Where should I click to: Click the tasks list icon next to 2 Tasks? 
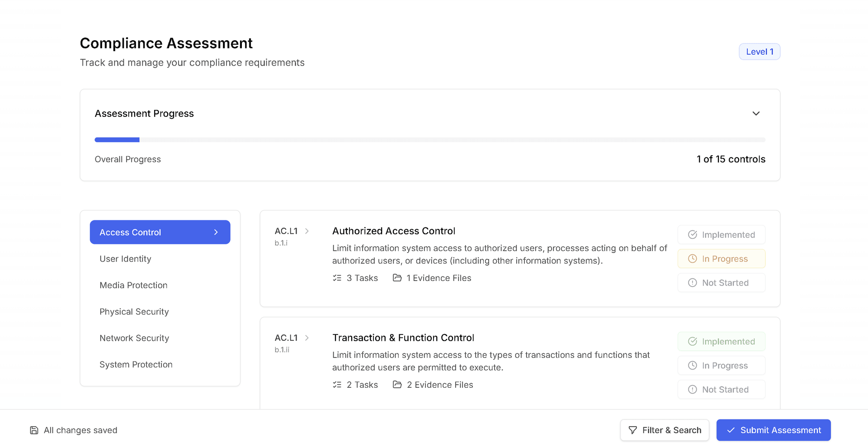coord(337,385)
